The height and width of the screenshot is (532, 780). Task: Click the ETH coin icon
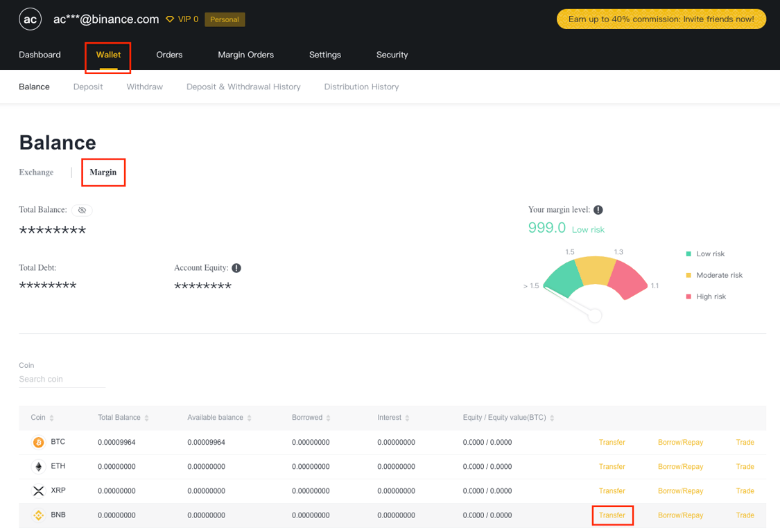39,466
